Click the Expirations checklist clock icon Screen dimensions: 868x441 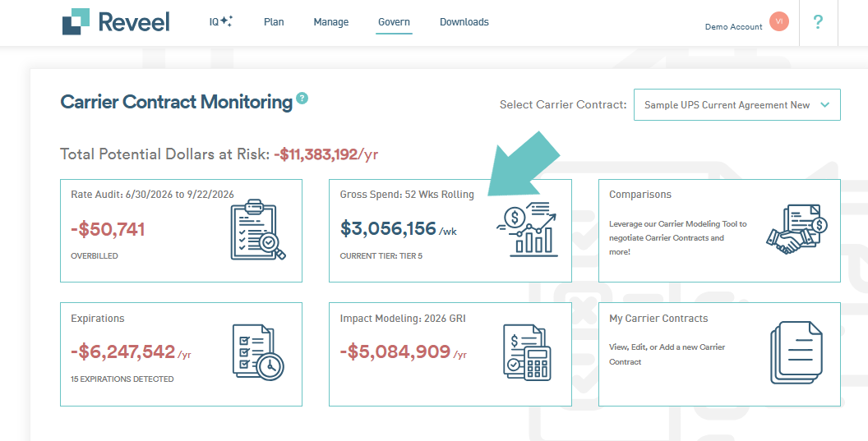(258, 352)
